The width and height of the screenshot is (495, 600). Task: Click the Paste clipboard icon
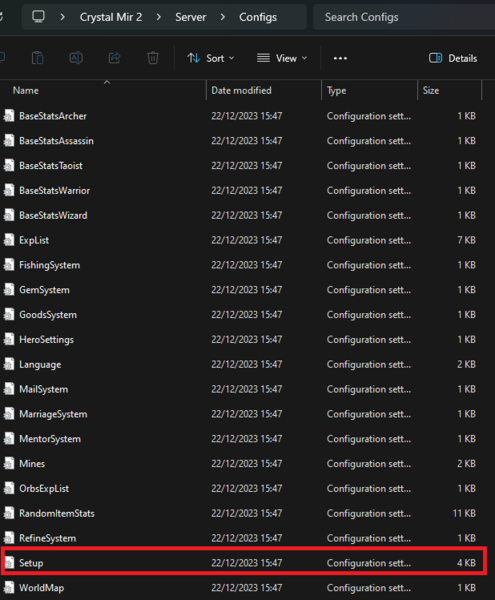tap(37, 58)
